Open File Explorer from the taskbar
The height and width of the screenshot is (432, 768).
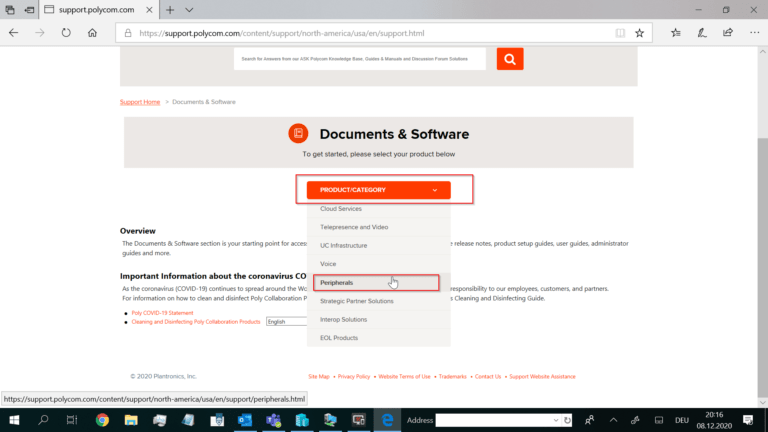point(131,420)
